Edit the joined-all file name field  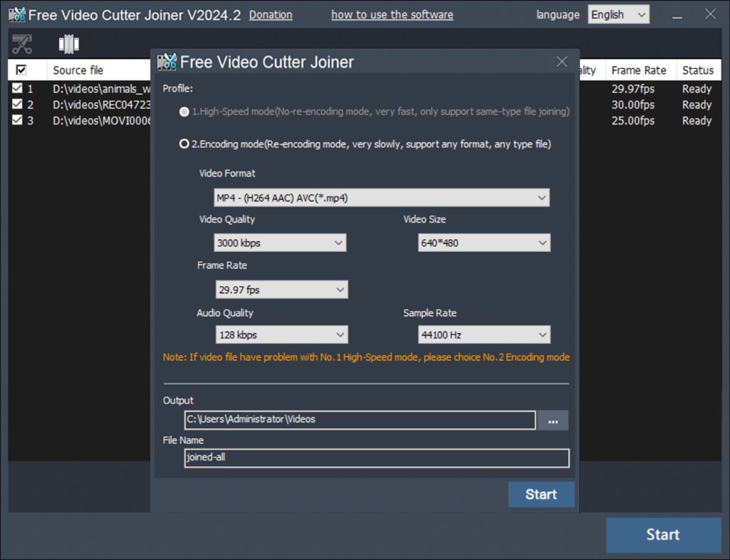(x=376, y=458)
